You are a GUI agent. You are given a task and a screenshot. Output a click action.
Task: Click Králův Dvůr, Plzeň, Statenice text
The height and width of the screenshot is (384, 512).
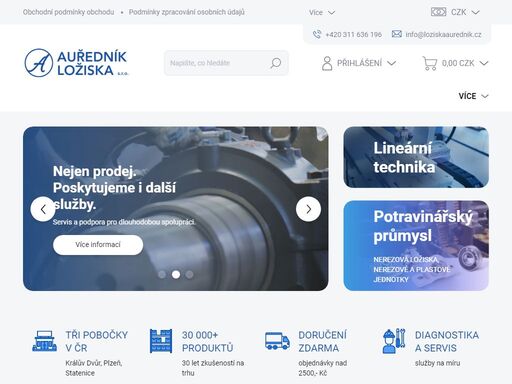point(94,368)
